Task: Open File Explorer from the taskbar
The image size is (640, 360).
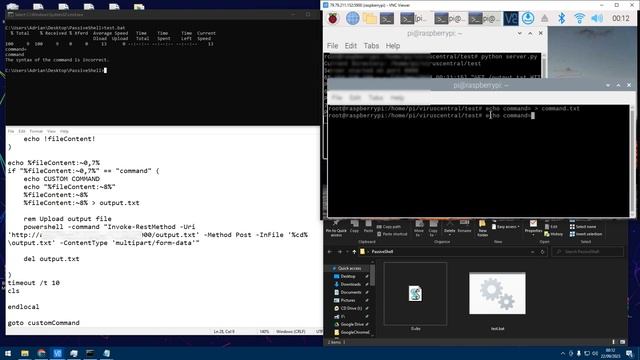Action: pos(25,353)
